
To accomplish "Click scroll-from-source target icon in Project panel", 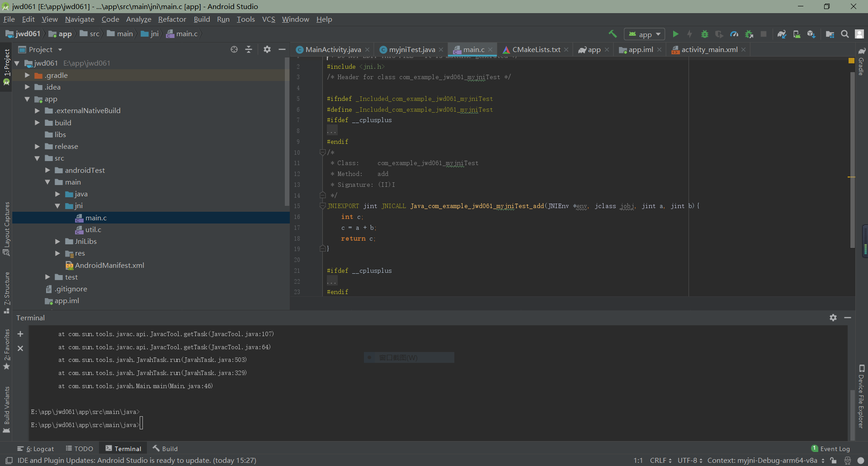I will 234,49.
